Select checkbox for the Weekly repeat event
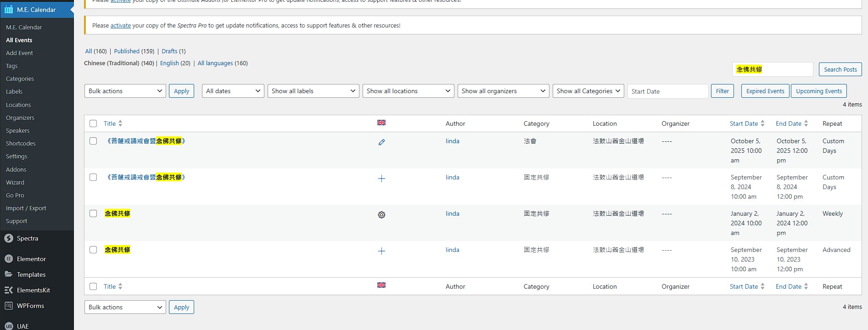 tap(93, 213)
